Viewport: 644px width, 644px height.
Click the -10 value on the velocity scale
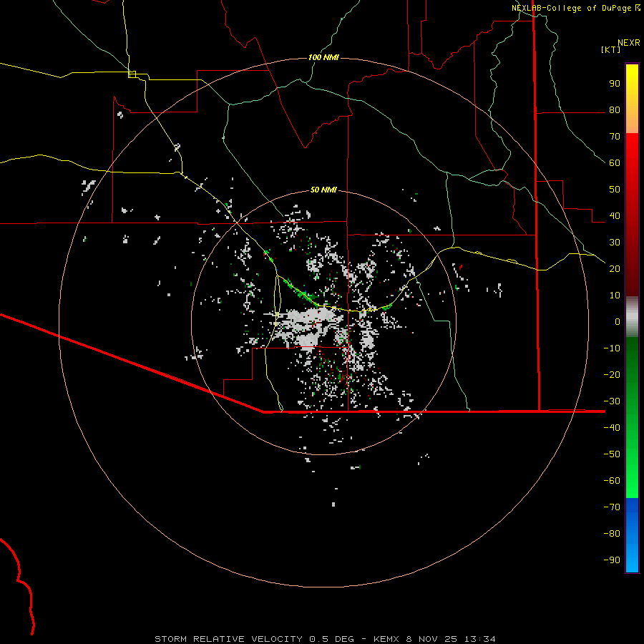[x=612, y=348]
